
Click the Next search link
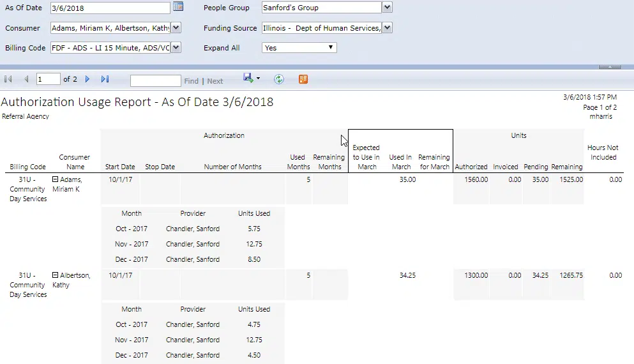(215, 81)
